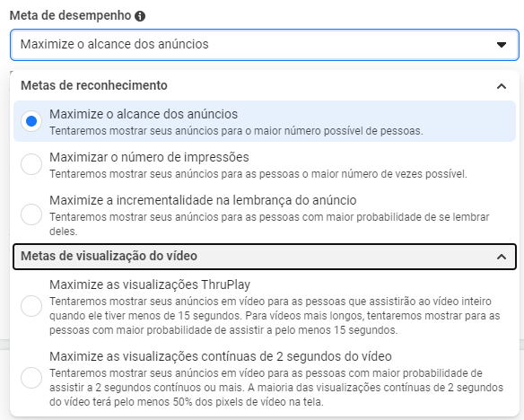Select 'Maximize o alcance dos anúncios' radio button
This screenshot has height=420, width=524.
pos(31,121)
